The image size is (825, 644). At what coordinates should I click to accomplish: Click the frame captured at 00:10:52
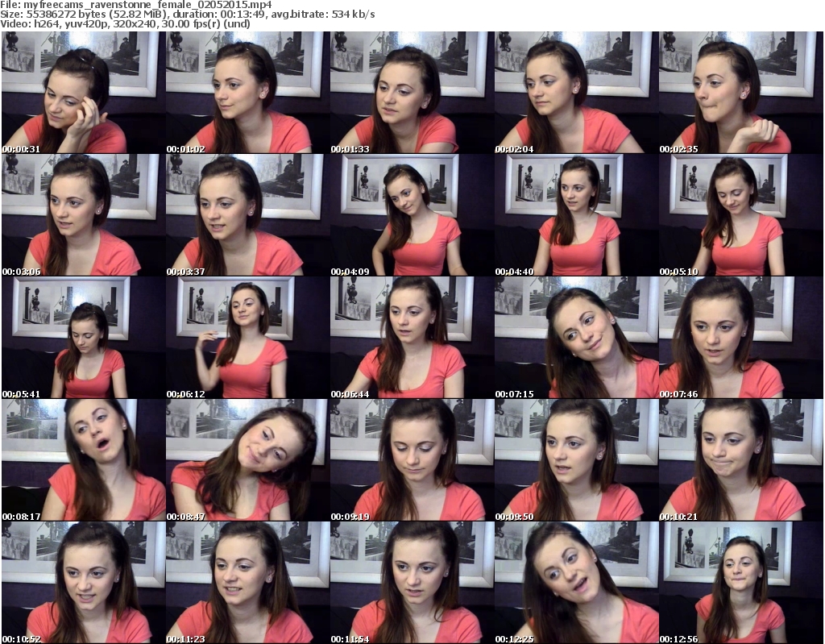[83, 583]
